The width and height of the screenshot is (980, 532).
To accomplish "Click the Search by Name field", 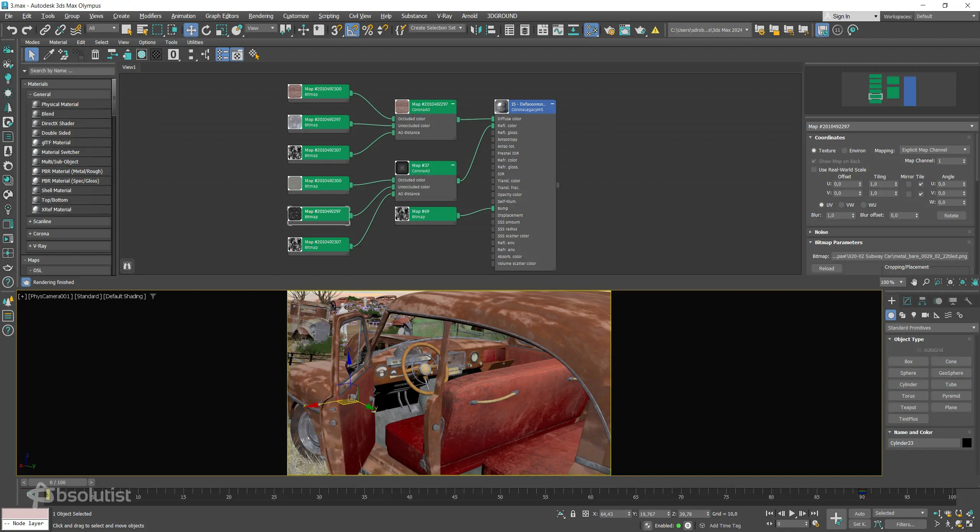I will pyautogui.click(x=72, y=71).
